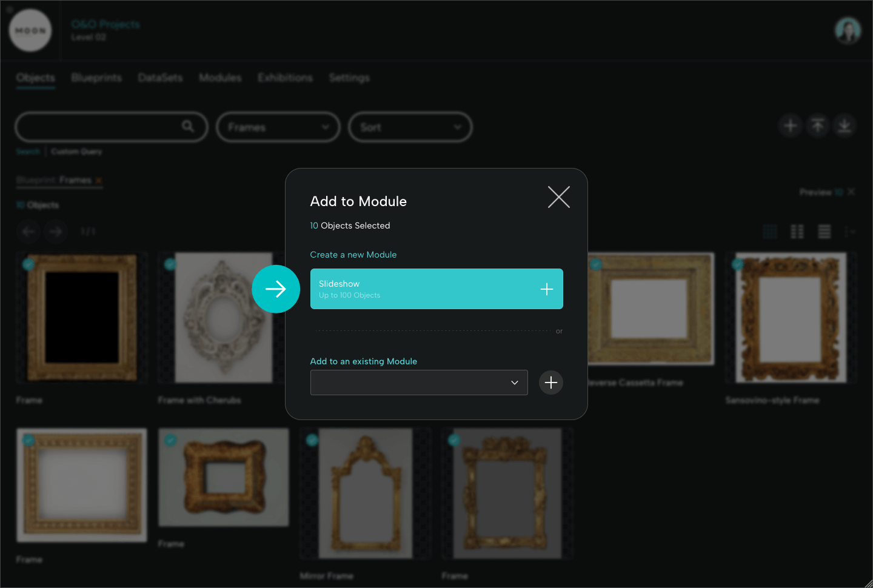The image size is (873, 588).
Task: Go to the next page of objects
Action: (56, 232)
